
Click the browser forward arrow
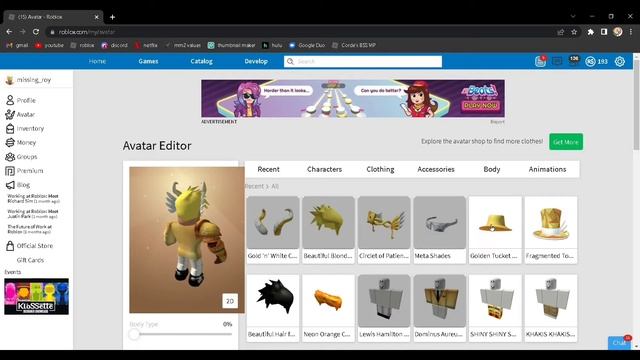pos(22,32)
